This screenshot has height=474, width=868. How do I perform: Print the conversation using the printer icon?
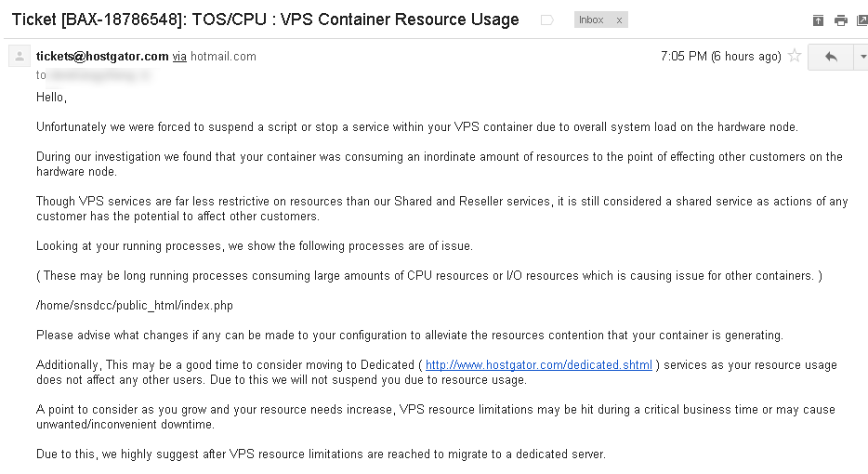pos(841,20)
